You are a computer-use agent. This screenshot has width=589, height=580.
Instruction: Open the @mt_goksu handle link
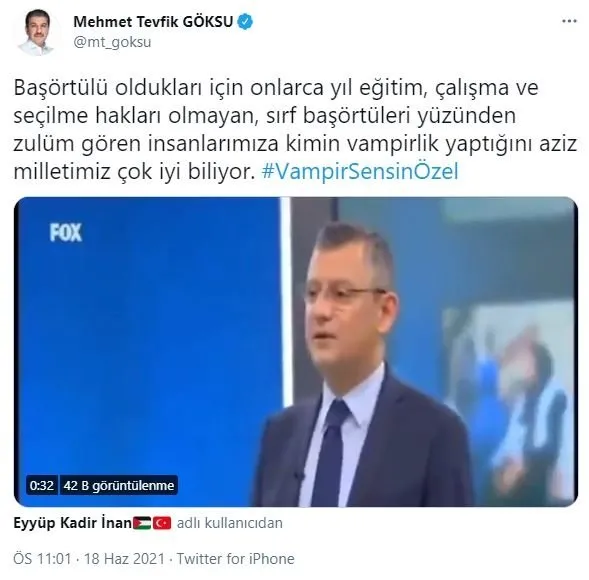pos(112,42)
